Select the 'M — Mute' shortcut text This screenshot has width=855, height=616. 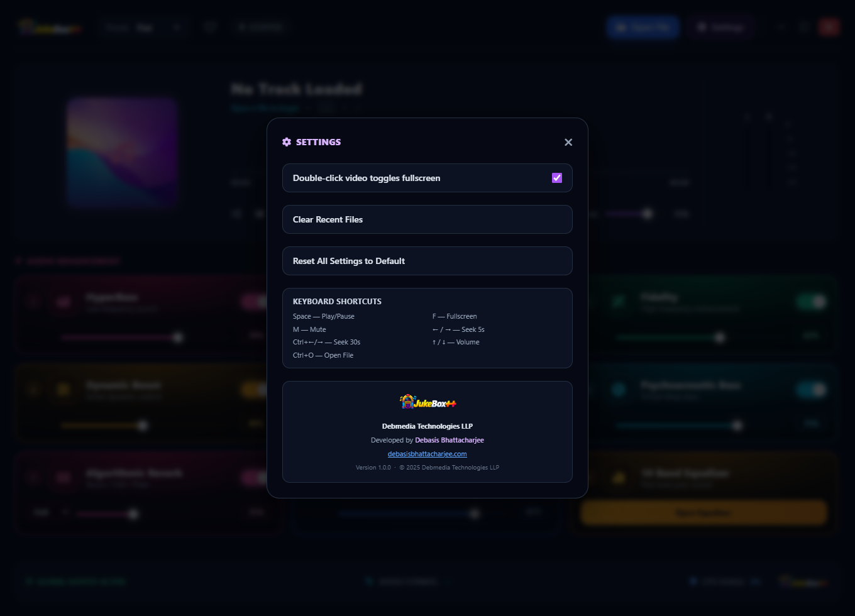click(309, 329)
